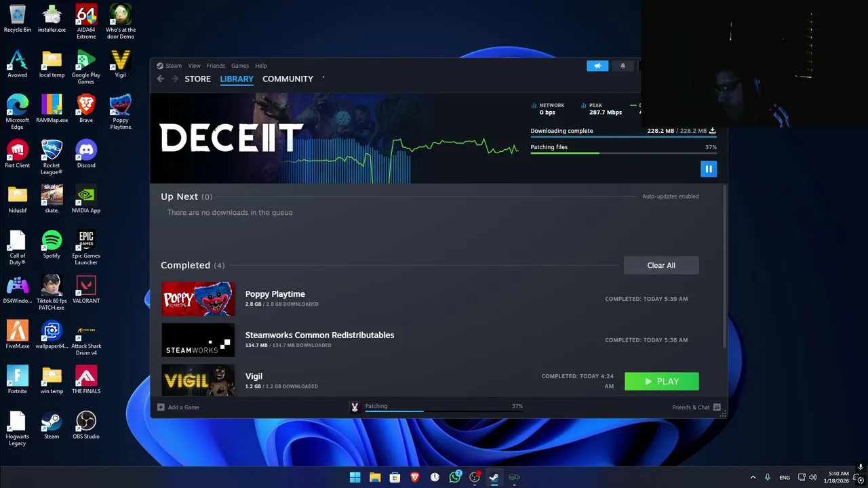Open Riot Client desktop icon
The width and height of the screenshot is (868, 488).
pos(17,155)
